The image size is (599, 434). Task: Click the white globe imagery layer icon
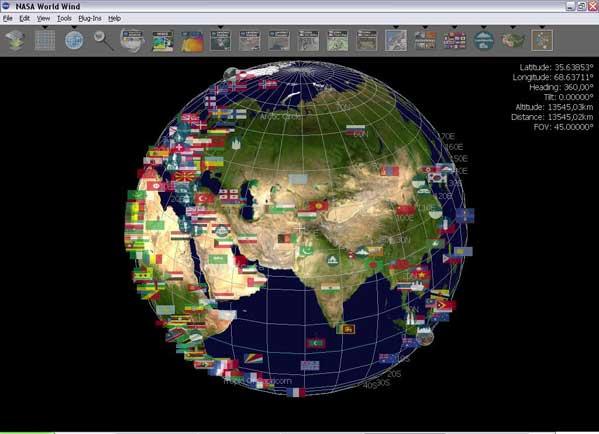point(133,40)
